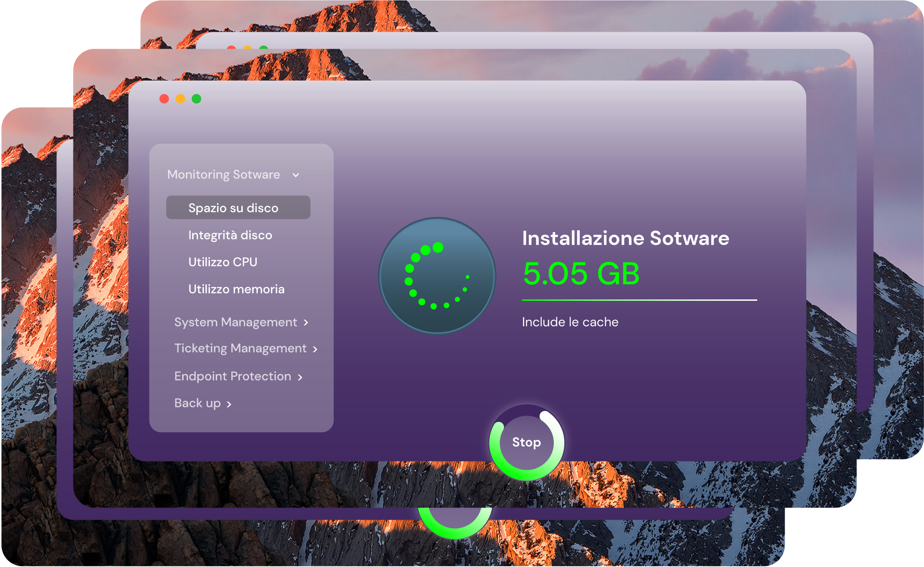Click the red close window dot

pyautogui.click(x=164, y=99)
